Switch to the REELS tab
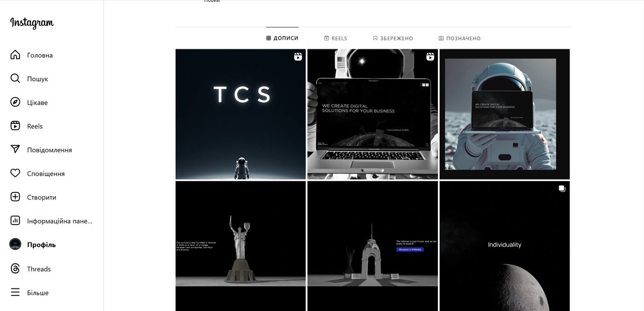The width and height of the screenshot is (644, 311). (x=335, y=39)
